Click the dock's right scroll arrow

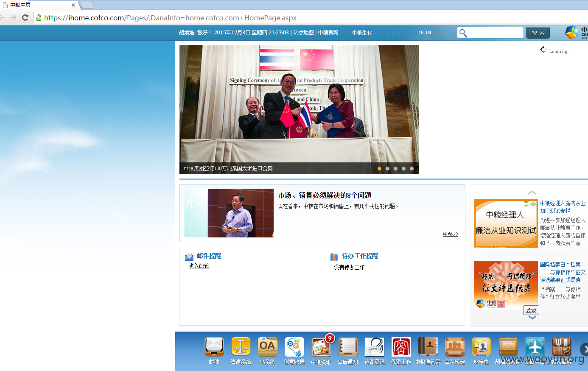pyautogui.click(x=584, y=349)
